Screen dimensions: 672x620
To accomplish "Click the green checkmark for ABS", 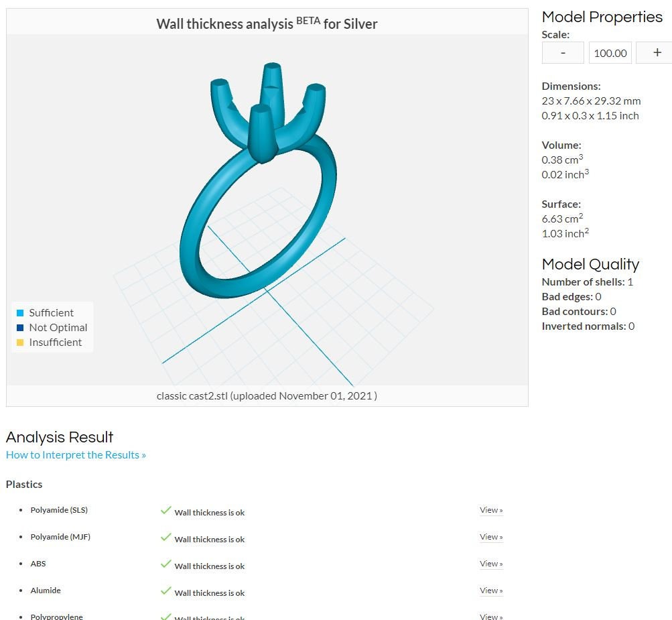I will [166, 564].
